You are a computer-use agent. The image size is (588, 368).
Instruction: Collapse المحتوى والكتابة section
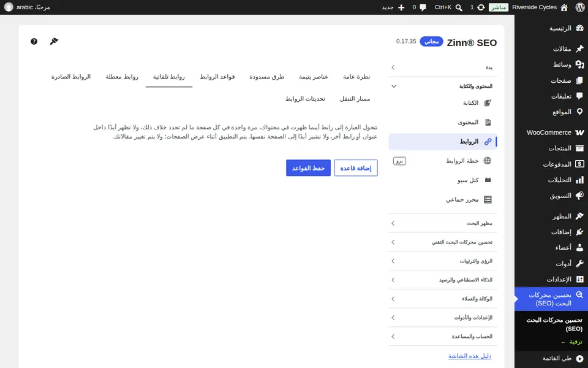point(443,86)
